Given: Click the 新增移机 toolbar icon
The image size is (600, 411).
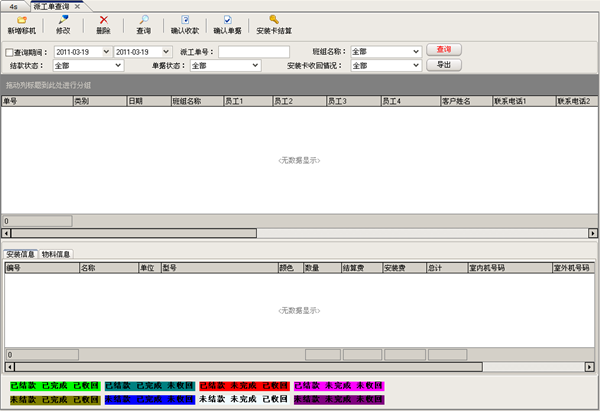Looking at the screenshot, I should coord(21,19).
